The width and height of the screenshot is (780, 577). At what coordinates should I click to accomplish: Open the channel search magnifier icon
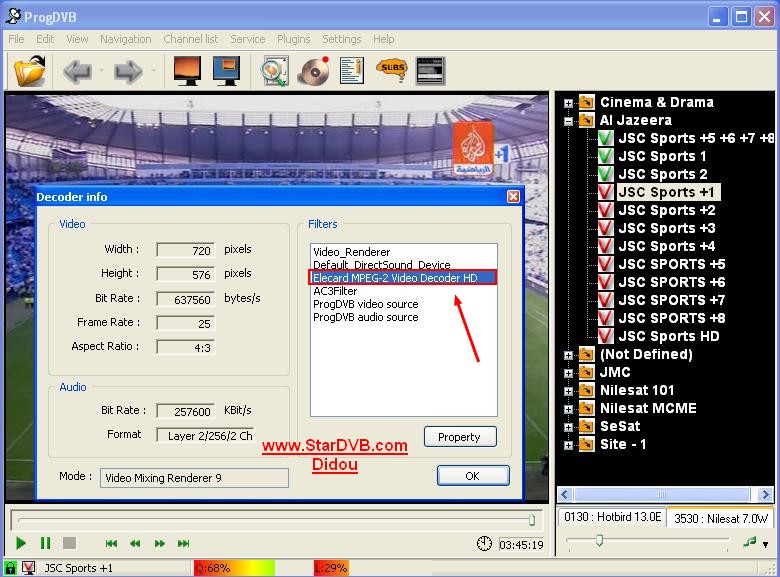coord(275,71)
